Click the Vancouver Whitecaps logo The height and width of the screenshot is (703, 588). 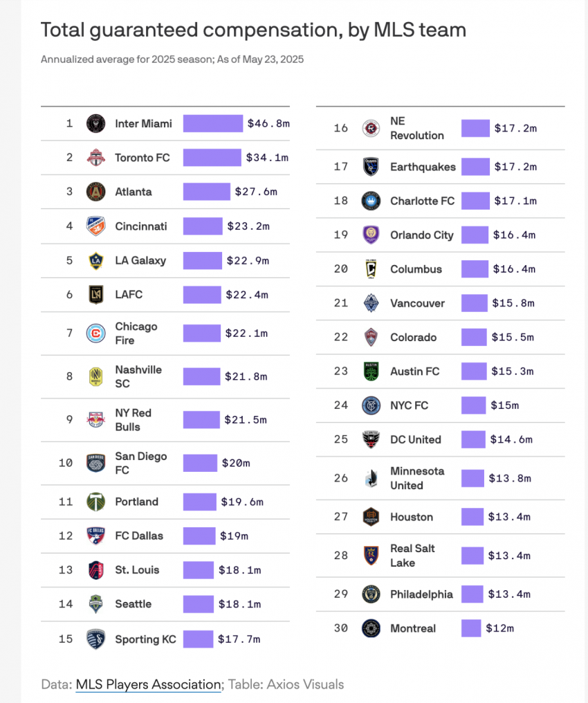click(x=371, y=303)
